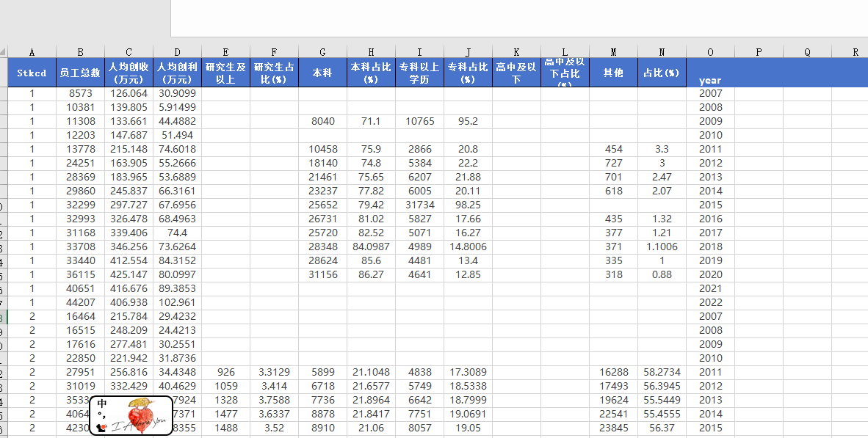Select column J header
The width and height of the screenshot is (868, 438).
(469, 52)
